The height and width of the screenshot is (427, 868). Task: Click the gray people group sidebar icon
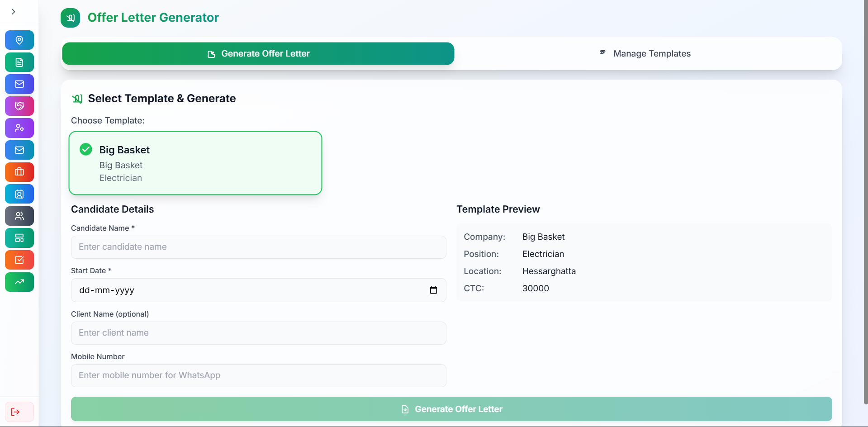[x=19, y=216]
